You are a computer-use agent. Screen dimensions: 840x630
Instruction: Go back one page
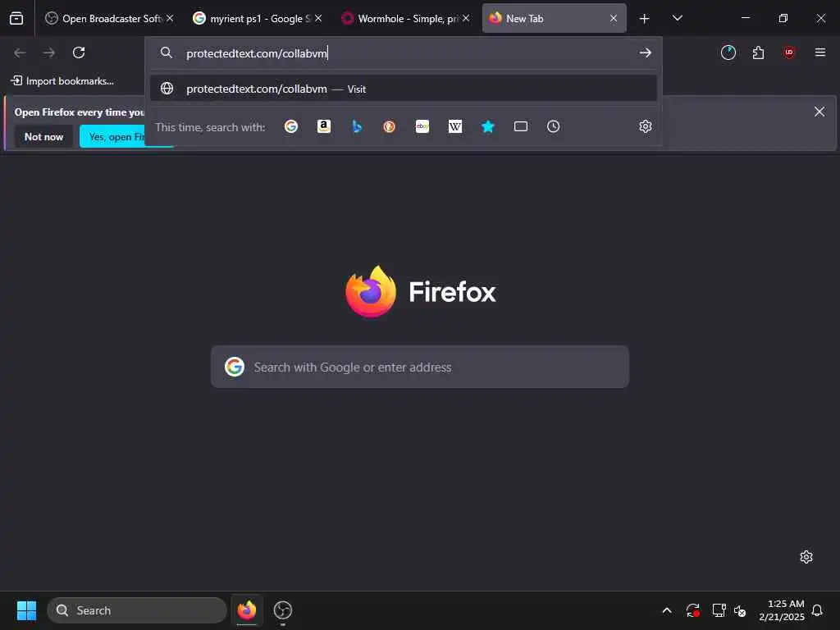click(20, 52)
